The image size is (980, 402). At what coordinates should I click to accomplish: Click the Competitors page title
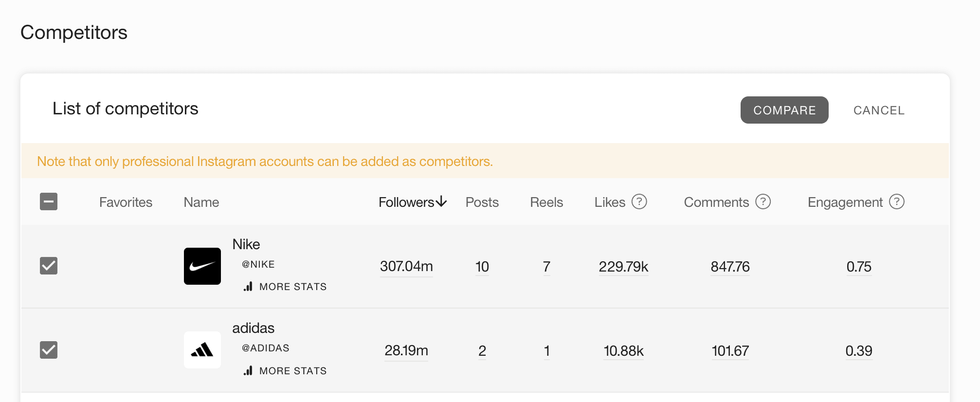click(x=74, y=33)
